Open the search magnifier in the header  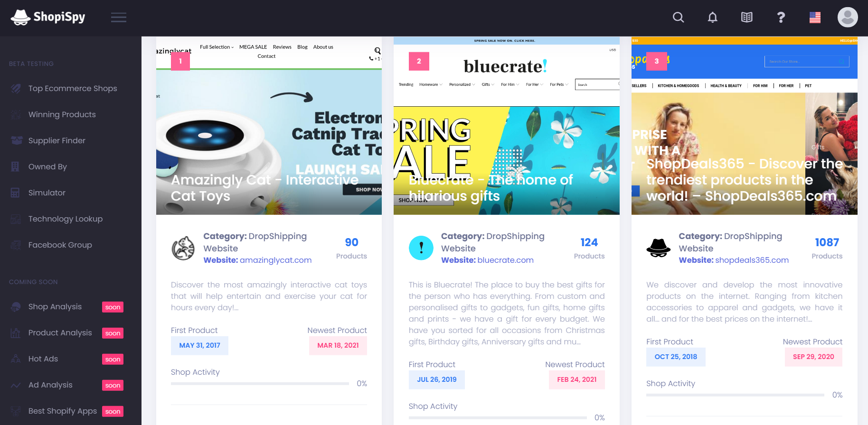(x=679, y=18)
